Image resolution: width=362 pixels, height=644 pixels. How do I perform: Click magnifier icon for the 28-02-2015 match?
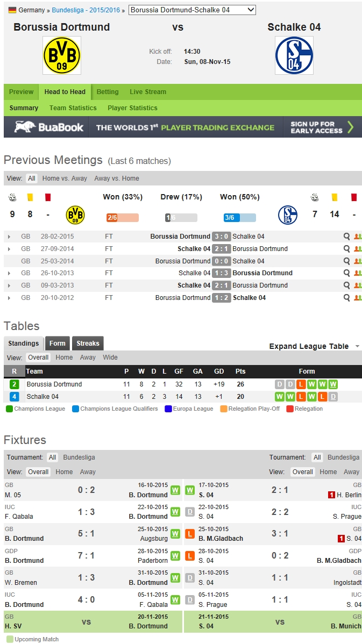pyautogui.click(x=347, y=237)
